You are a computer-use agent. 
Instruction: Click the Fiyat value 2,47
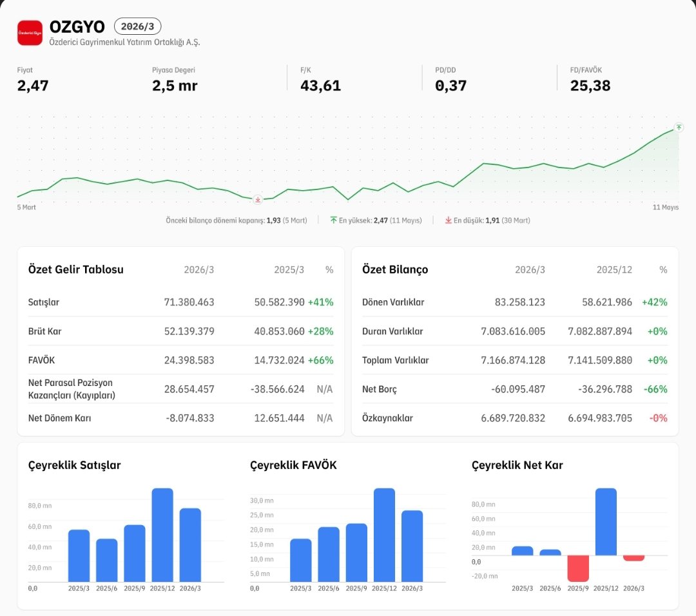click(x=33, y=85)
